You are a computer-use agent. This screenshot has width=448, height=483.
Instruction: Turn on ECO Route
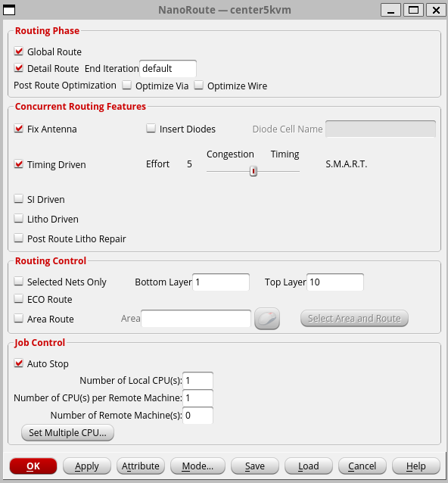point(18,299)
